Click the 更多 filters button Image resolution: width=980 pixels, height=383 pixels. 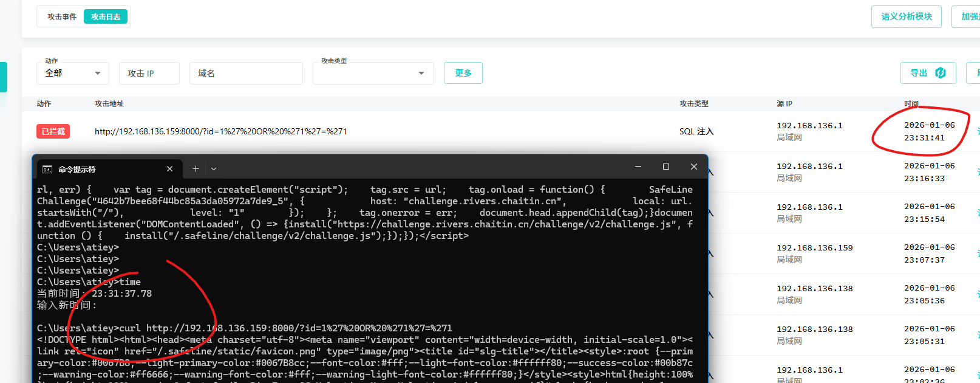click(463, 73)
